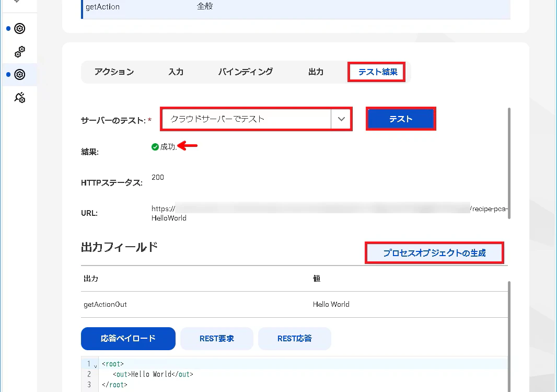Screen dimensions: 557x392
Task: Collapse the root XML fold arrow
Action: coord(96,366)
